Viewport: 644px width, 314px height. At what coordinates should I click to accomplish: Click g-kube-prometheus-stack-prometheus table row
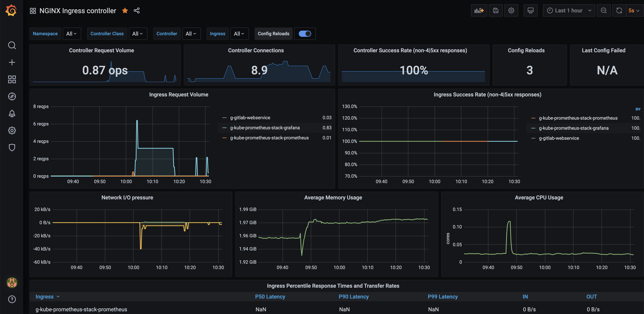coord(337,309)
